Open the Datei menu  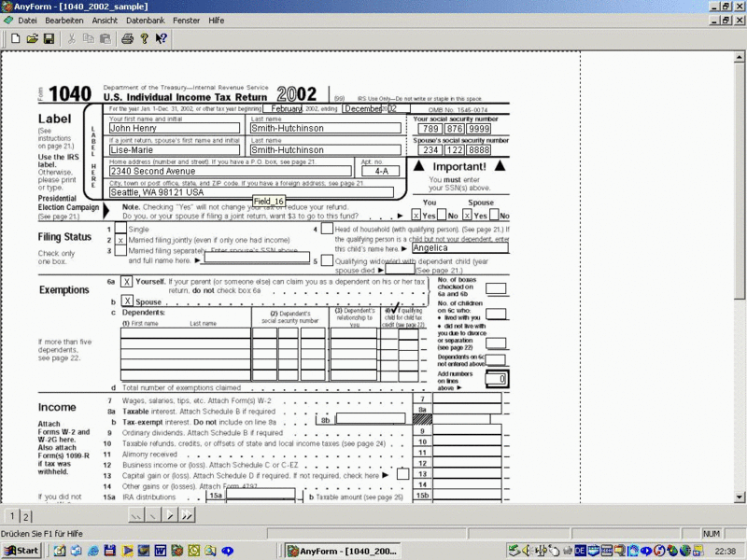click(x=27, y=21)
